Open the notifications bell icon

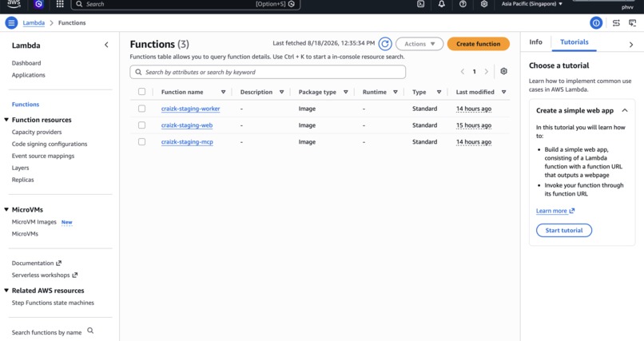click(x=442, y=4)
